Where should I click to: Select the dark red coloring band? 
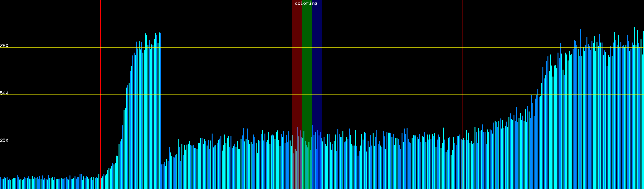(x=297, y=63)
